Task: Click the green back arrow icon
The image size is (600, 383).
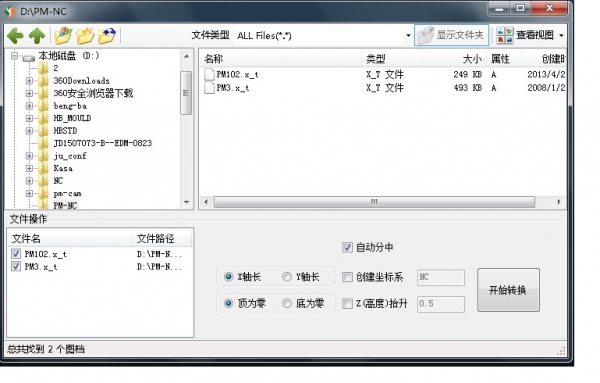Action: (15, 36)
